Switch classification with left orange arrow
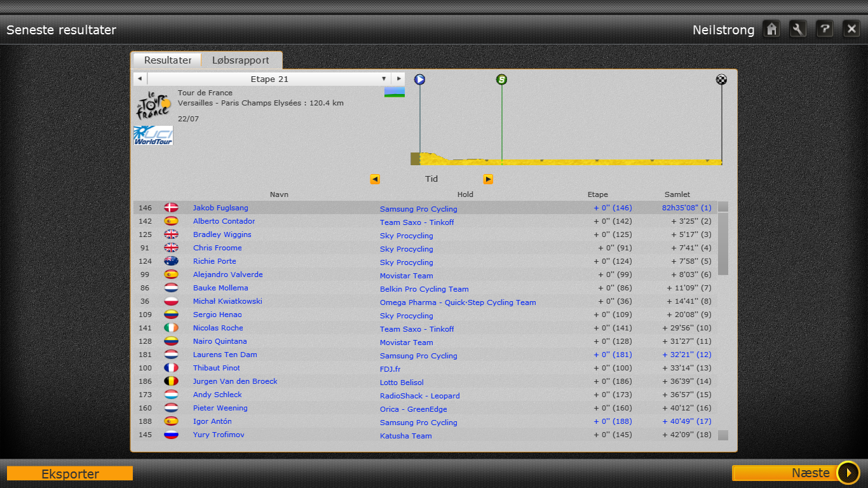The height and width of the screenshot is (488, 868). [375, 179]
